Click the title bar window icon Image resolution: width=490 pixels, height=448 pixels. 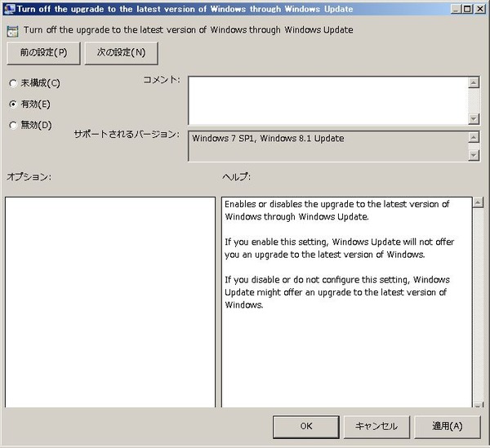(10, 9)
